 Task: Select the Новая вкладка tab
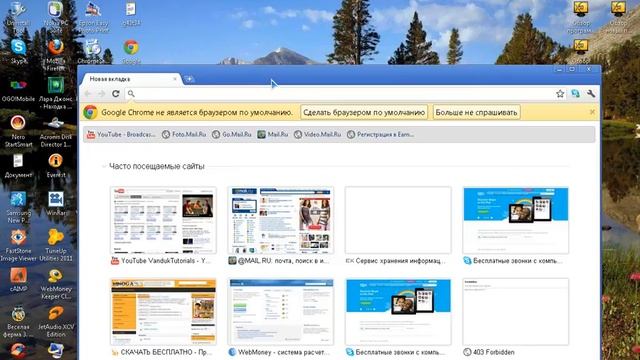coord(131,79)
